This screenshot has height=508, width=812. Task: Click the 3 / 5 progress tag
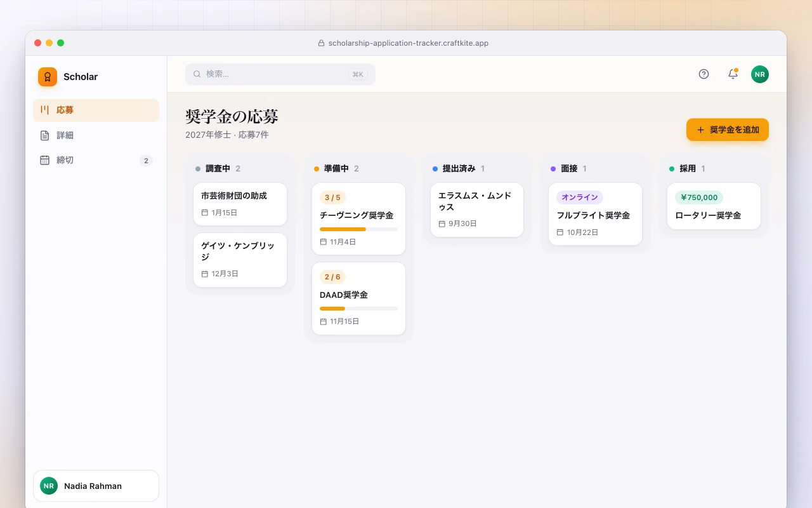click(x=332, y=197)
